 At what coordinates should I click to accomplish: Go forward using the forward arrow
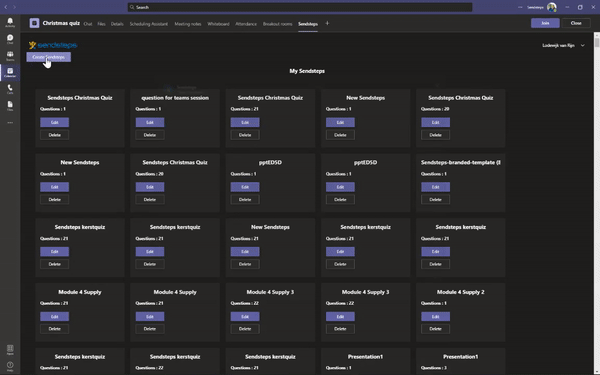tap(15, 7)
